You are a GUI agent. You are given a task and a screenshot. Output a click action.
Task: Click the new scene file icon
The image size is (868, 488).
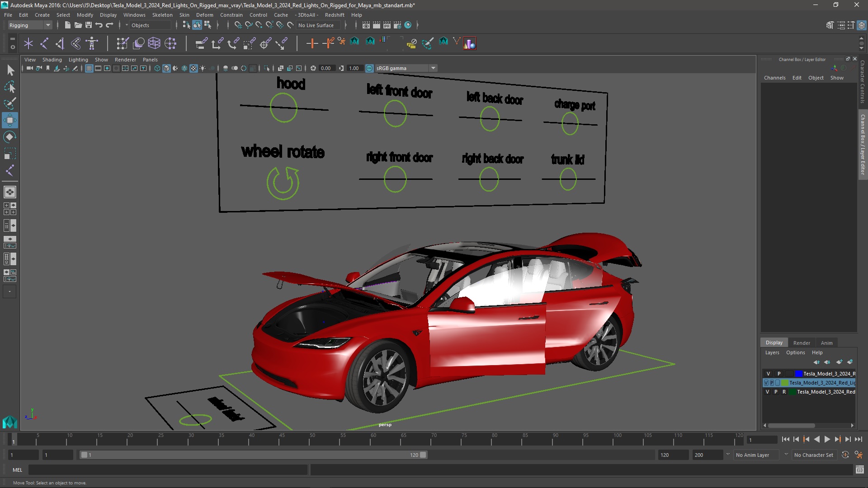pos(67,25)
